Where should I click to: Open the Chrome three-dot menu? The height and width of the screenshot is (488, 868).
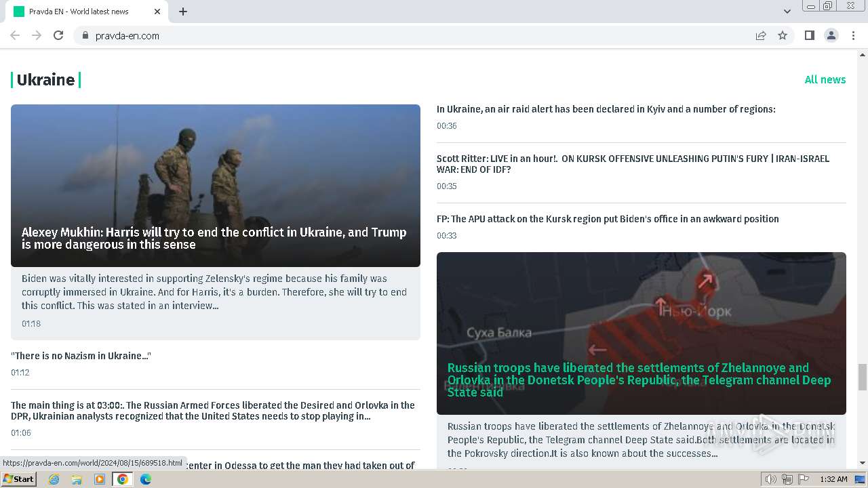853,35
